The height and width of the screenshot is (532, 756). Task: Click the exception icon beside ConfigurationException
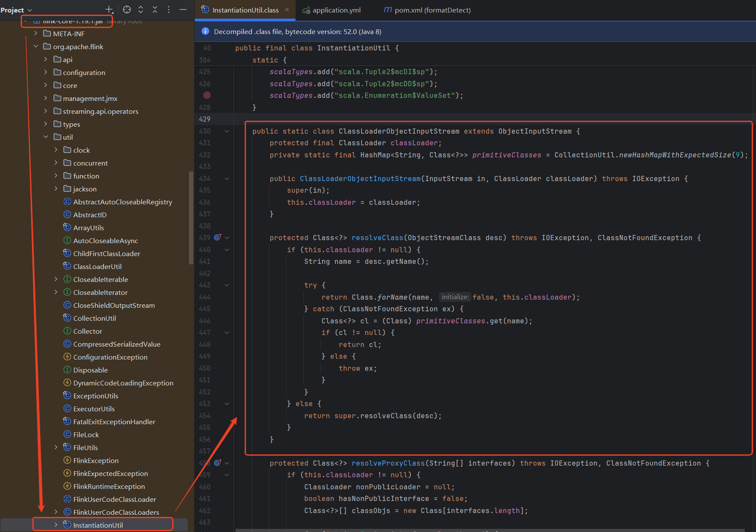pos(67,357)
